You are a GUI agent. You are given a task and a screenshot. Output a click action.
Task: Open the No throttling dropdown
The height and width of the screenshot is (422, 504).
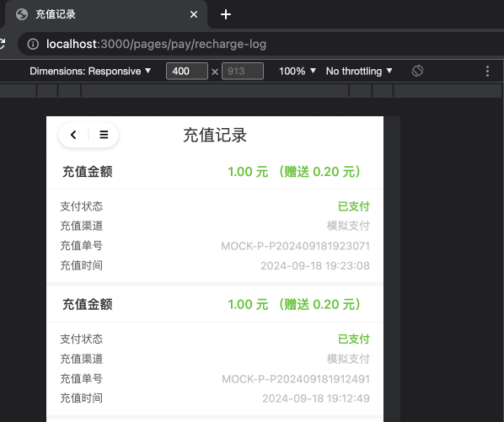(x=359, y=71)
